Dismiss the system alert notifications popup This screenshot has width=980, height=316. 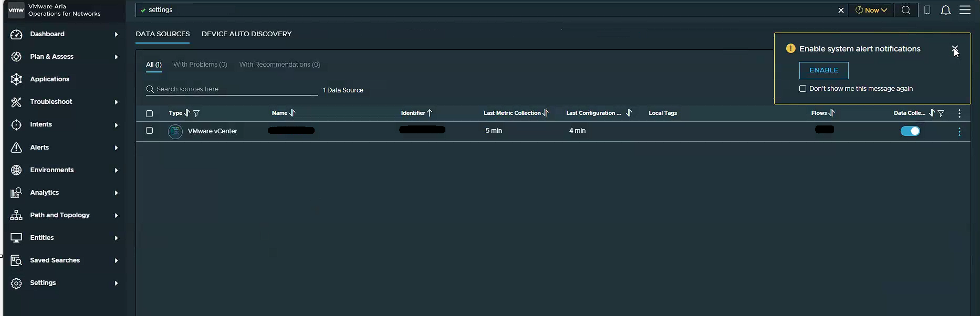pos(955,49)
